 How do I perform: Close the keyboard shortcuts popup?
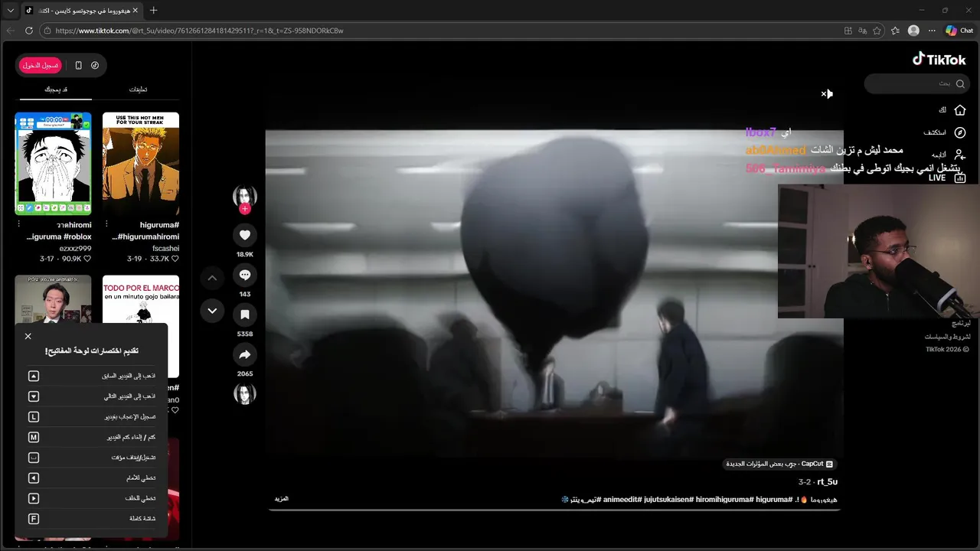[x=28, y=337]
